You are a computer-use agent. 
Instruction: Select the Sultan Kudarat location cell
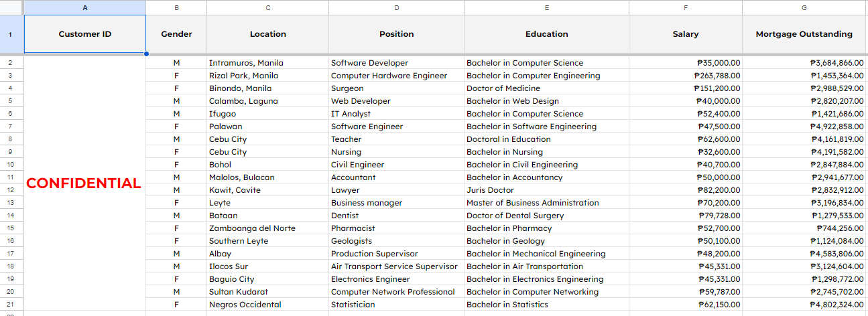[x=267, y=292]
